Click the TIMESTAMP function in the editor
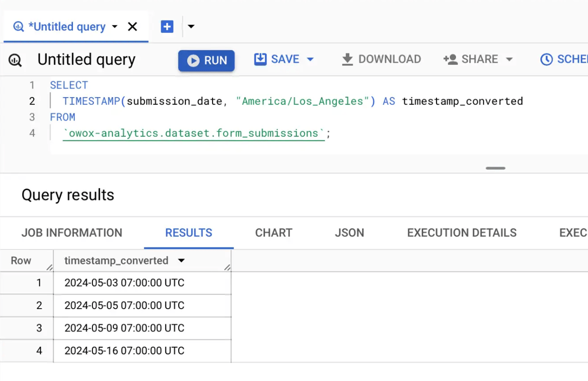 click(x=91, y=101)
